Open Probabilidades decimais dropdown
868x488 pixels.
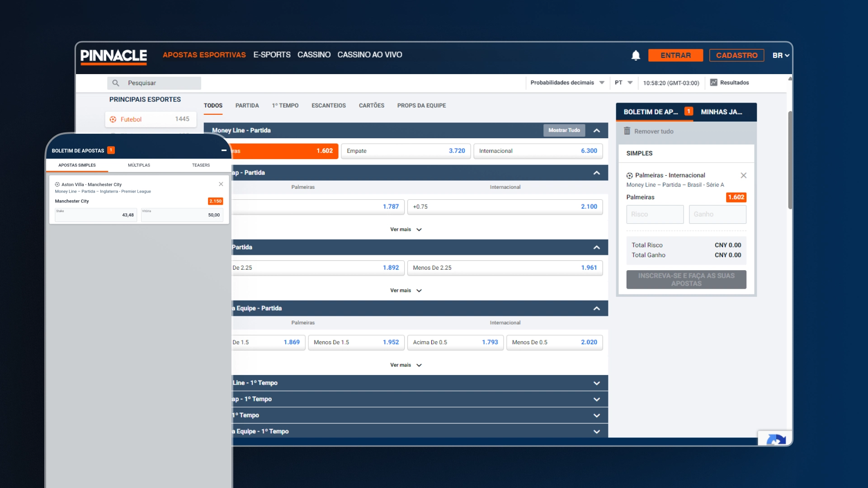(567, 83)
